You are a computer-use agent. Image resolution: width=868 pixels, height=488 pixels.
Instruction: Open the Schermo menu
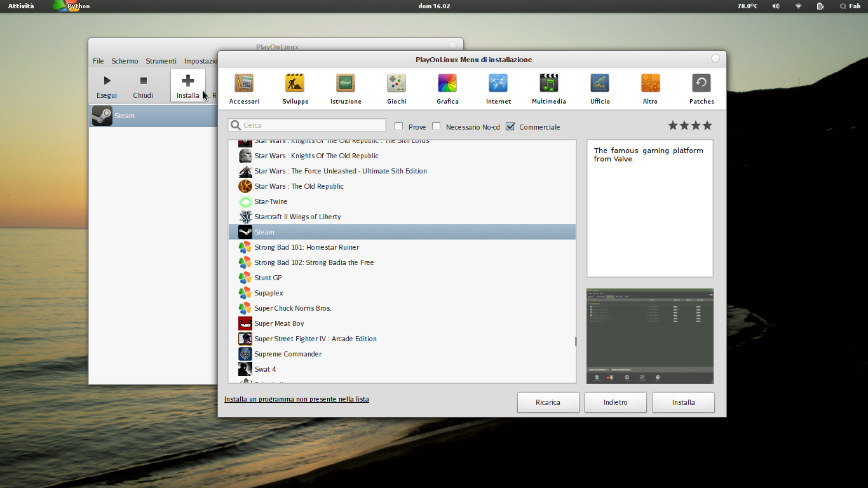click(125, 61)
